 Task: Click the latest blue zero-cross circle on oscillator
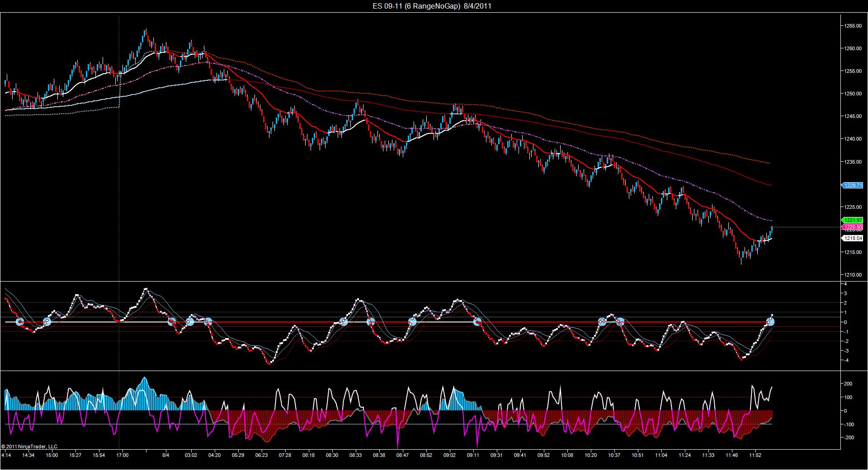[770, 322]
